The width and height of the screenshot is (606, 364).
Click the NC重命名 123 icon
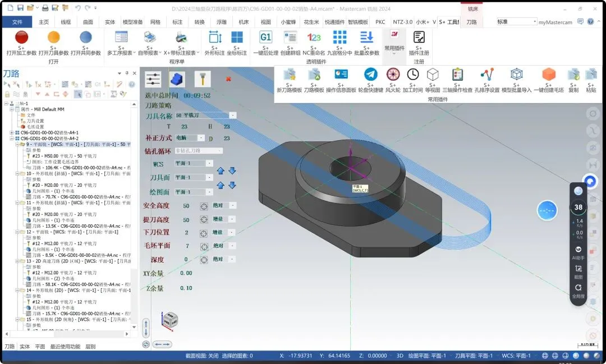click(314, 38)
